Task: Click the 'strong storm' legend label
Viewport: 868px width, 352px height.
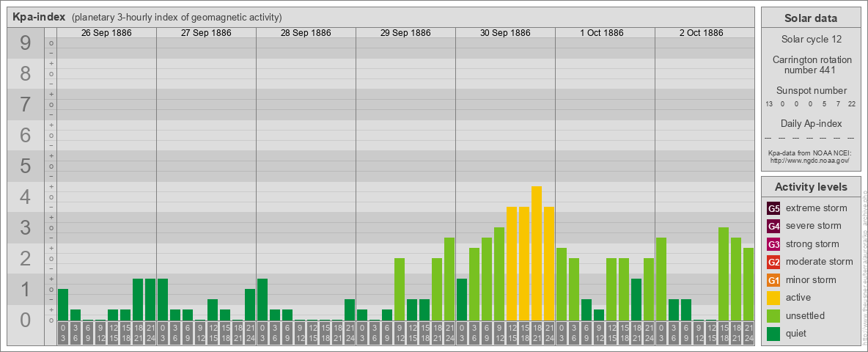Action: (812, 244)
